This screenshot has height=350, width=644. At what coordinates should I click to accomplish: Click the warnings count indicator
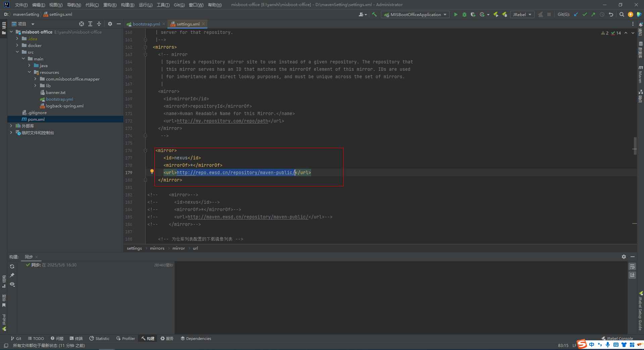point(605,33)
